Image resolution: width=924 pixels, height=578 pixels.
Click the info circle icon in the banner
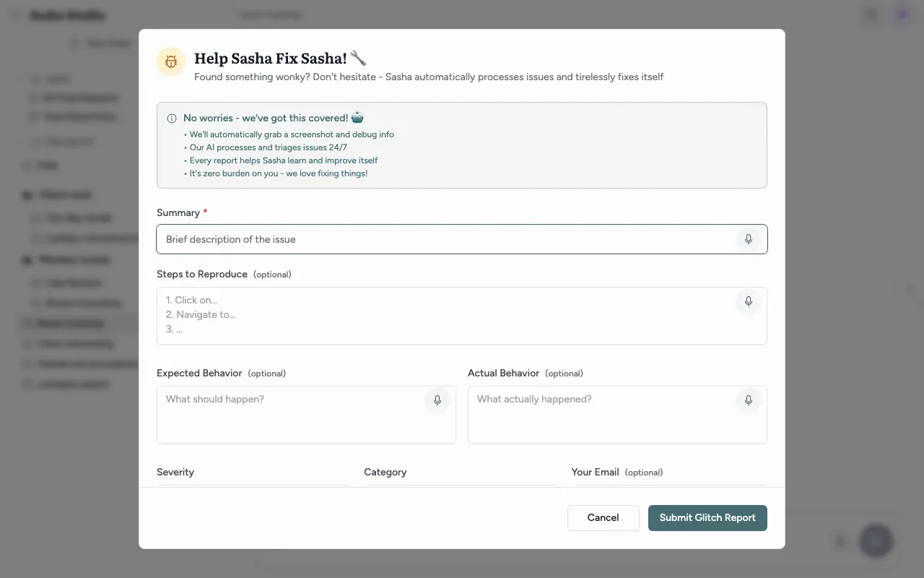coord(172,118)
